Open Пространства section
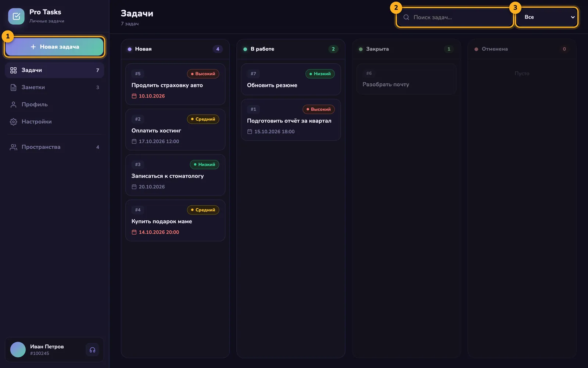Image resolution: width=588 pixels, height=368 pixels. [54, 147]
